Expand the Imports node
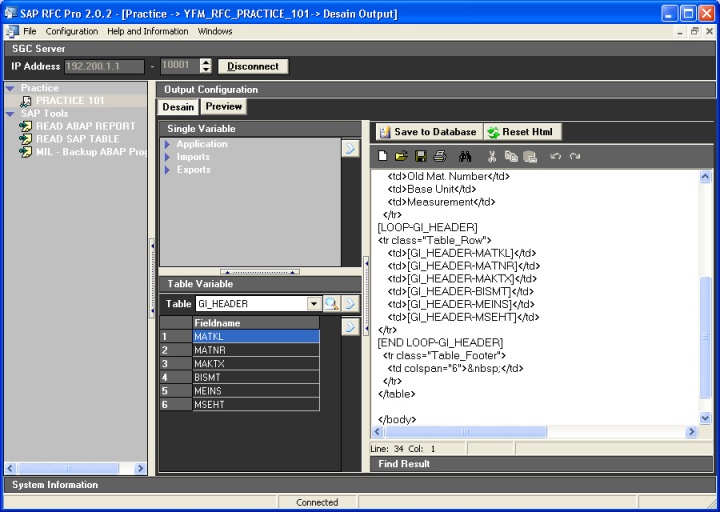The image size is (720, 512). 168,157
